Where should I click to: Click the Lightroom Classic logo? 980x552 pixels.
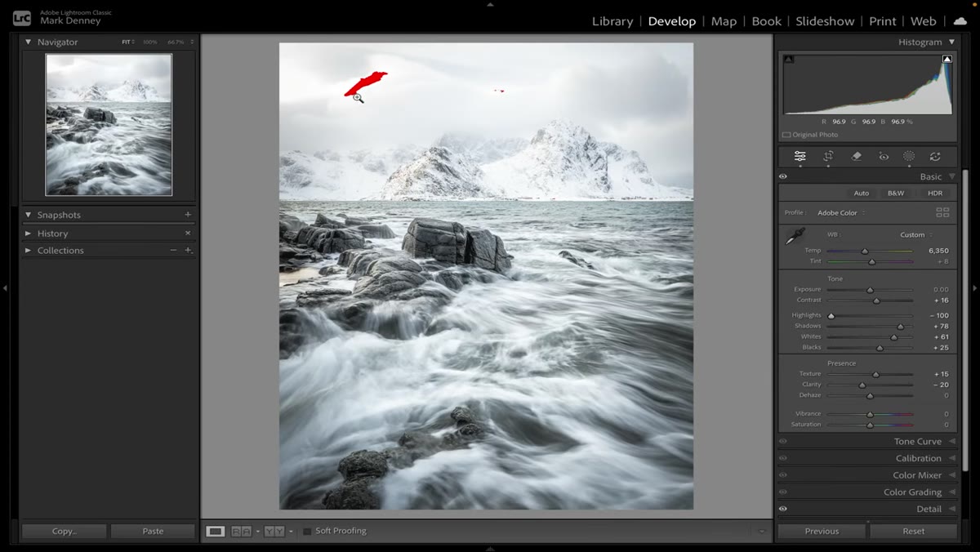(23, 17)
